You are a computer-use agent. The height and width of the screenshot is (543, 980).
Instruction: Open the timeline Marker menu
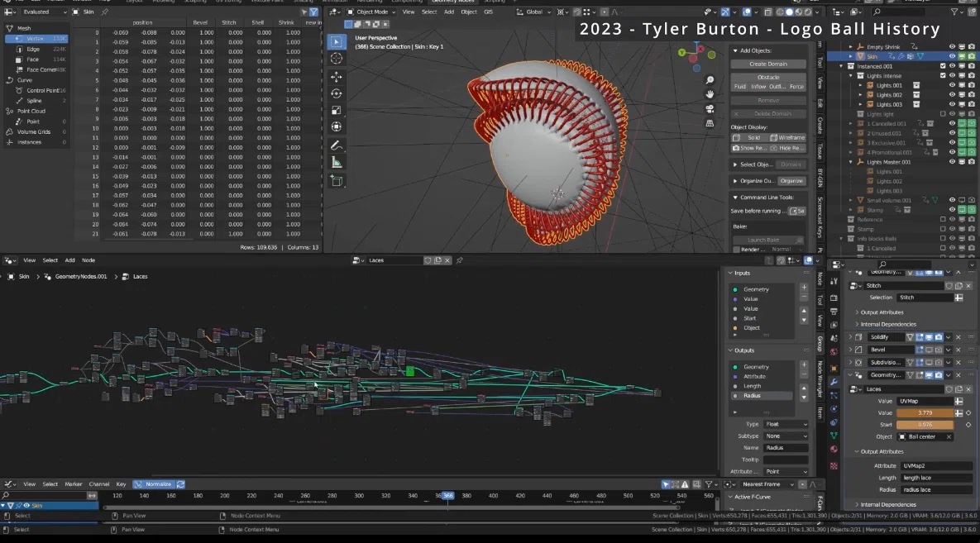[x=73, y=484]
